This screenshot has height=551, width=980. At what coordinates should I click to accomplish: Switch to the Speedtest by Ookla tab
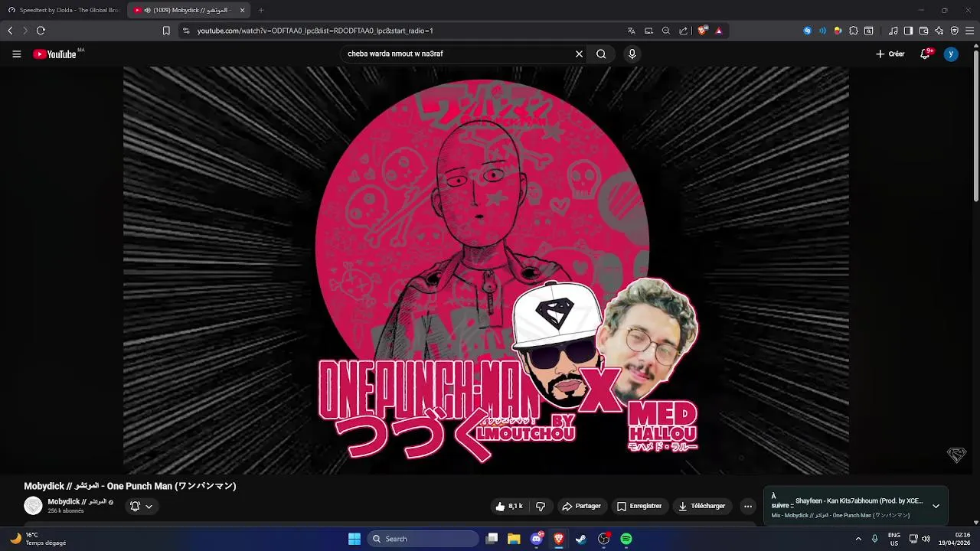(64, 10)
